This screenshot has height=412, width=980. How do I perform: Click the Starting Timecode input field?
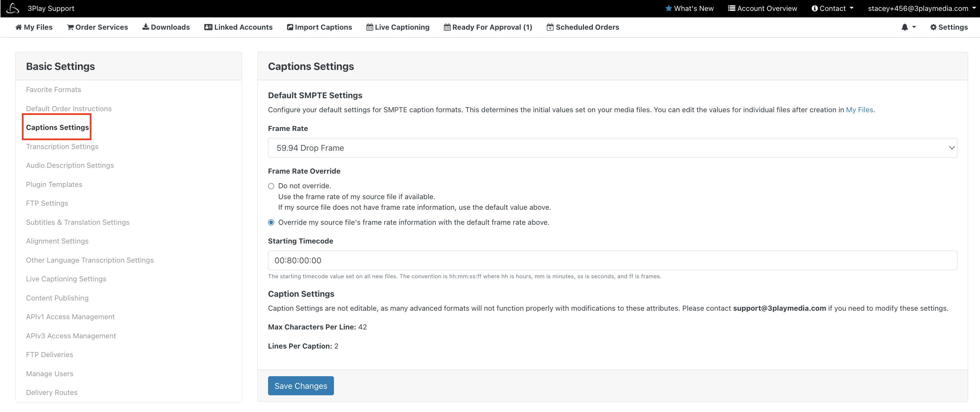[613, 260]
